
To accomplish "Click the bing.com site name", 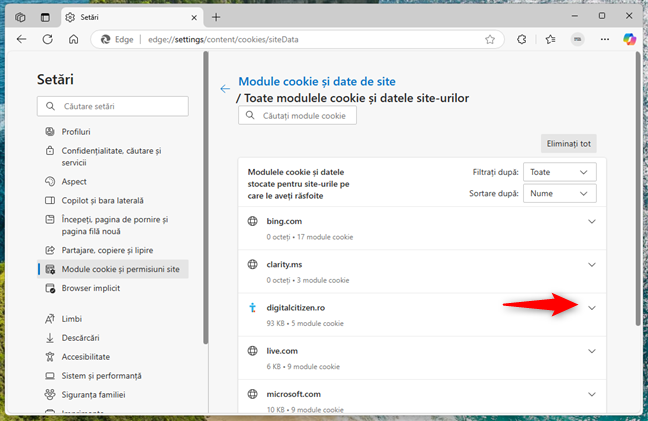I will 284,221.
